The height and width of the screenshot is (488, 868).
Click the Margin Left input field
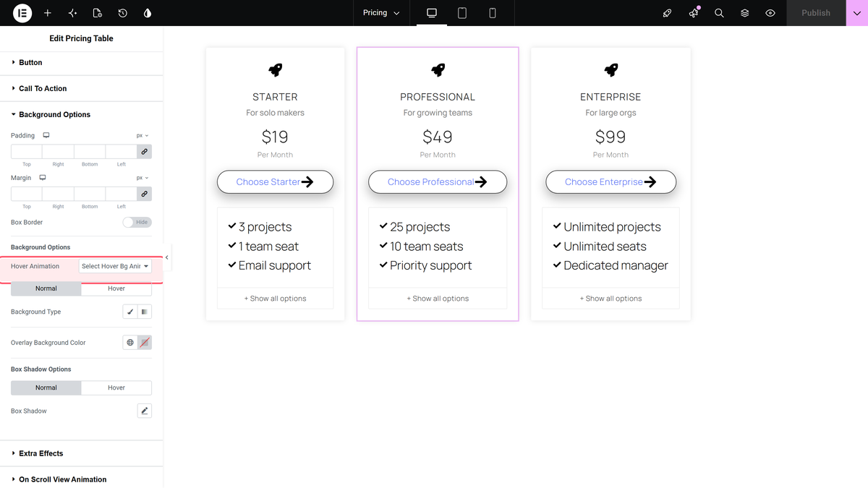pyautogui.click(x=122, y=194)
